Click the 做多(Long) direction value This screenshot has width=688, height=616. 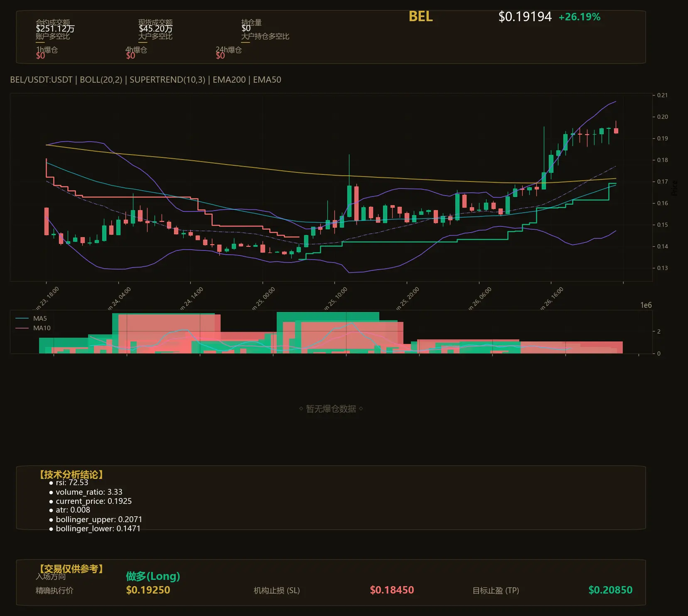pyautogui.click(x=153, y=576)
